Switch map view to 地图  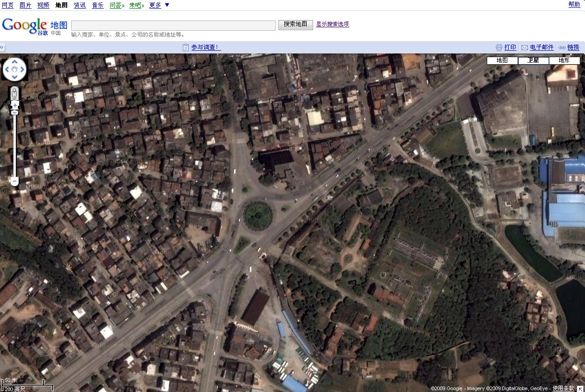pos(502,60)
